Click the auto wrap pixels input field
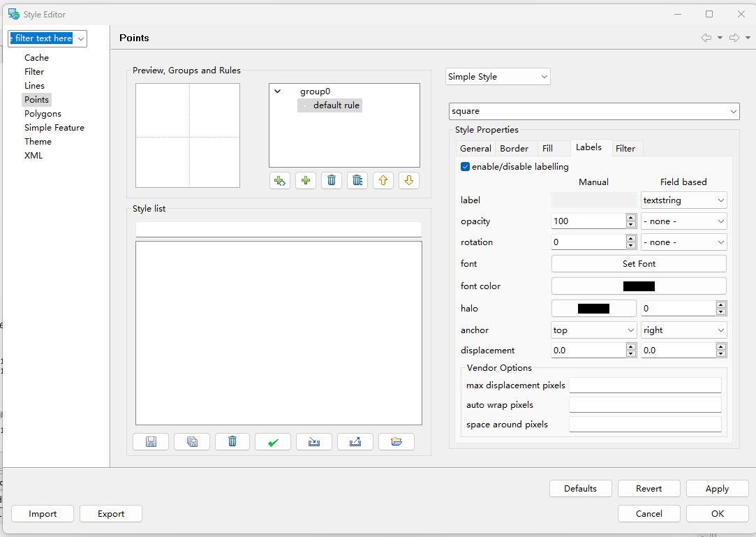The height and width of the screenshot is (537, 756). pos(645,405)
